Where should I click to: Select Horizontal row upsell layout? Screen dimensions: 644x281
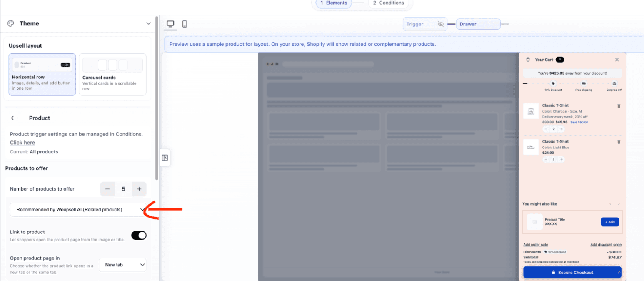coord(42,75)
